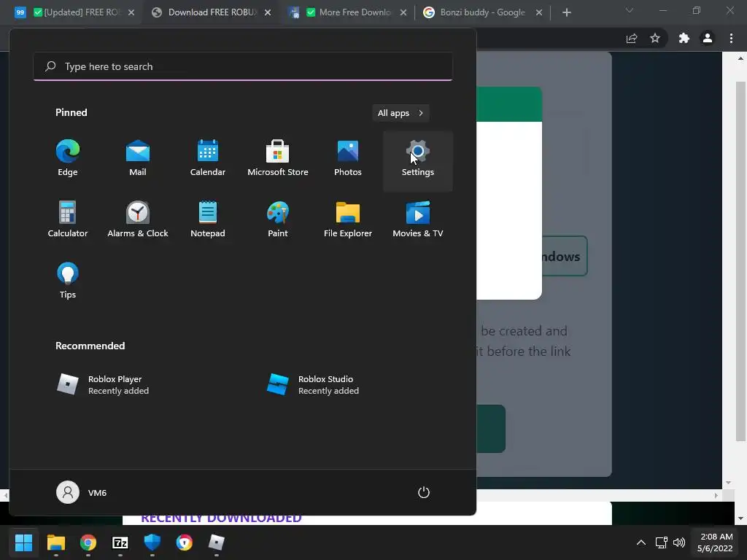Viewport: 747px width, 560px height.
Task: Open Microsoft Store
Action: point(278,160)
